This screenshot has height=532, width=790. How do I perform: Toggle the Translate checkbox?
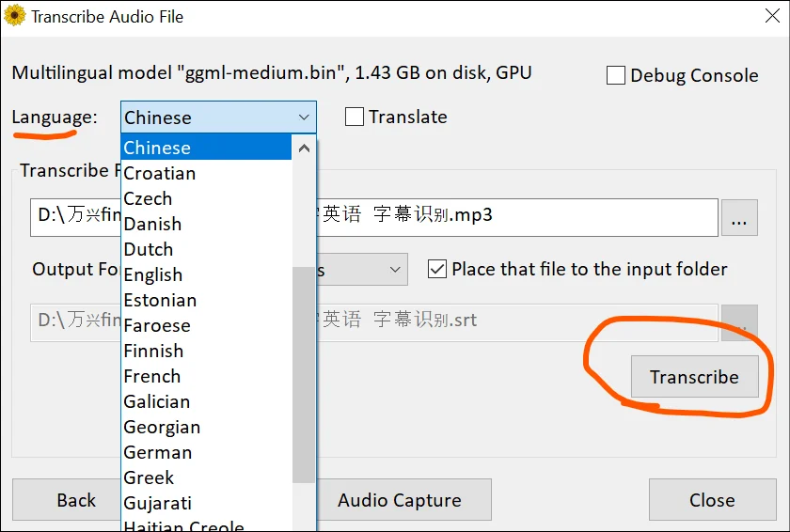355,117
